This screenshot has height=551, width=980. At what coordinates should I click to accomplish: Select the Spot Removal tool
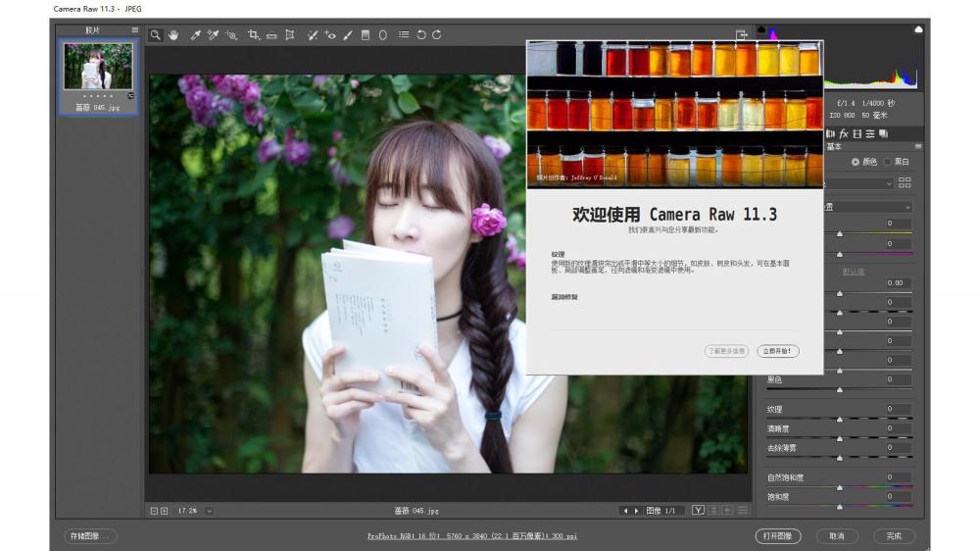click(x=312, y=35)
